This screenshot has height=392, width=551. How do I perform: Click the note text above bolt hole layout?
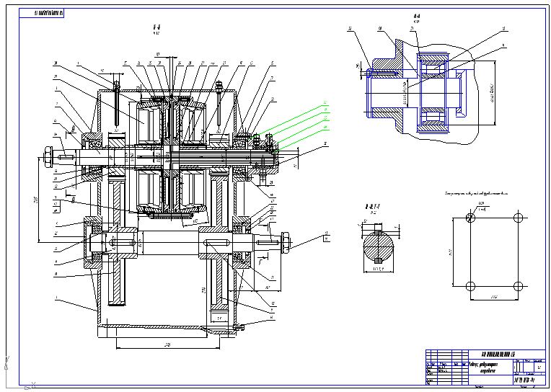[476, 193]
